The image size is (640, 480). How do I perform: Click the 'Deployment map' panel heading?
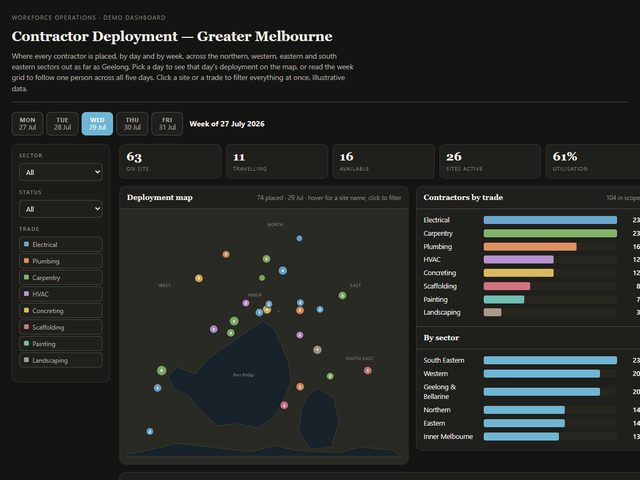[x=160, y=198]
